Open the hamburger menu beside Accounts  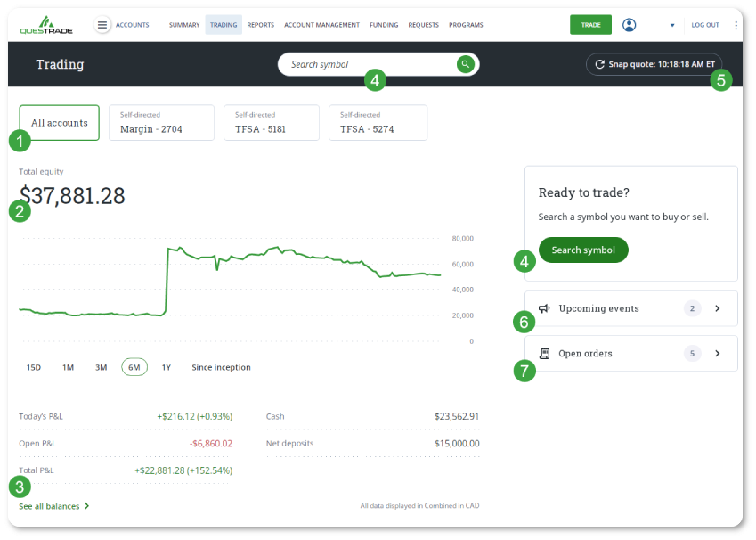click(x=104, y=24)
